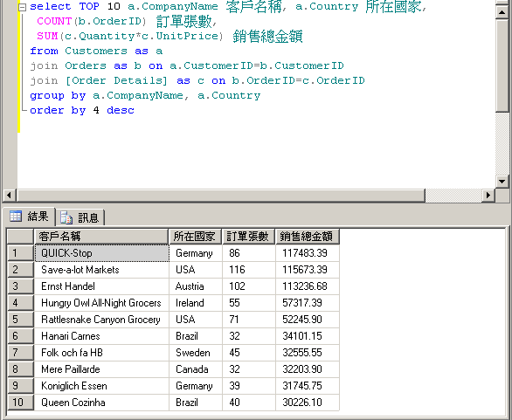Image resolution: width=512 pixels, height=420 pixels.
Task: Click the 32203.90 sales total cell
Action: [x=308, y=369]
